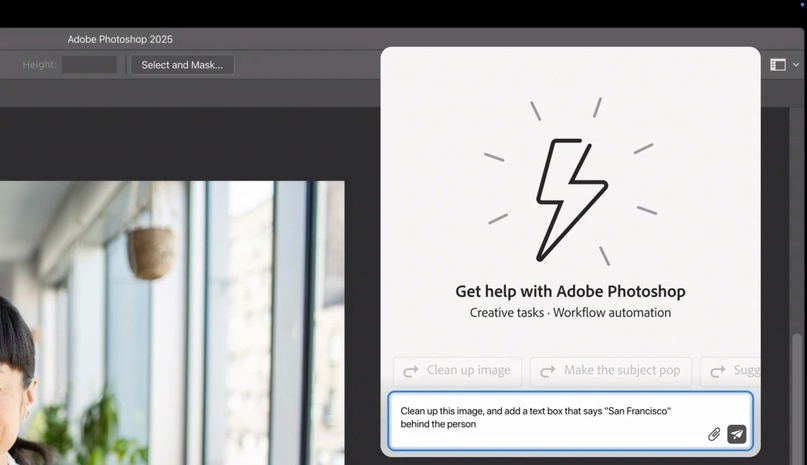Click the lightning bolt illustration
The image size is (807, 465).
[x=571, y=199]
